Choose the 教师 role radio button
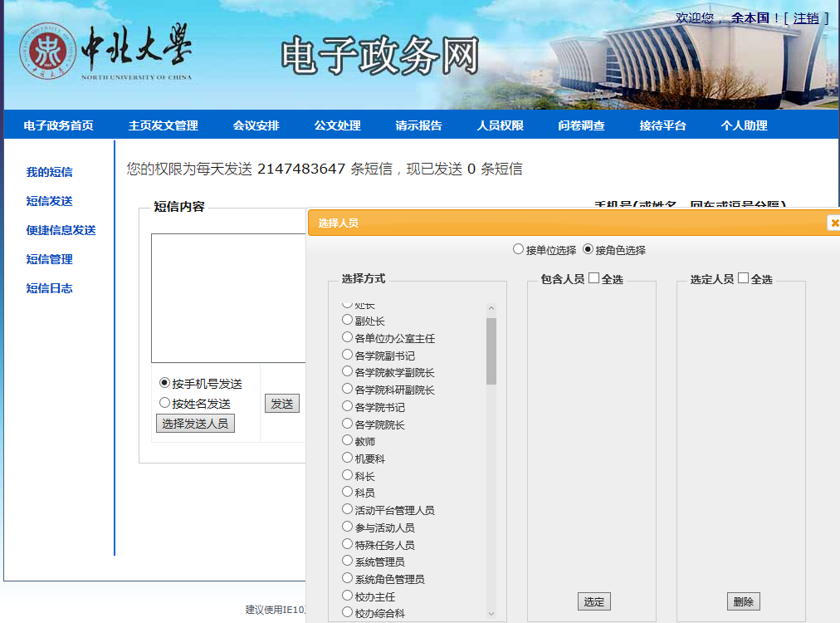This screenshot has height=623, width=840. (348, 441)
